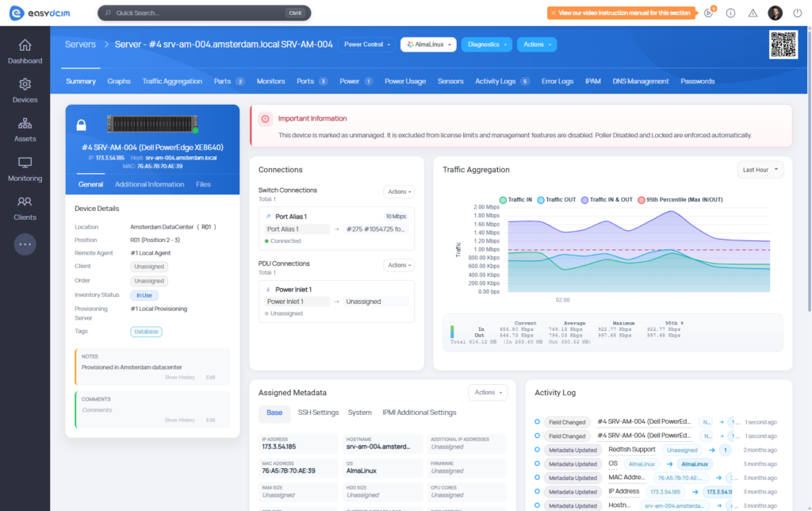Image resolution: width=812 pixels, height=511 pixels.
Task: Go to Servers breadcrumb link
Action: (80, 44)
